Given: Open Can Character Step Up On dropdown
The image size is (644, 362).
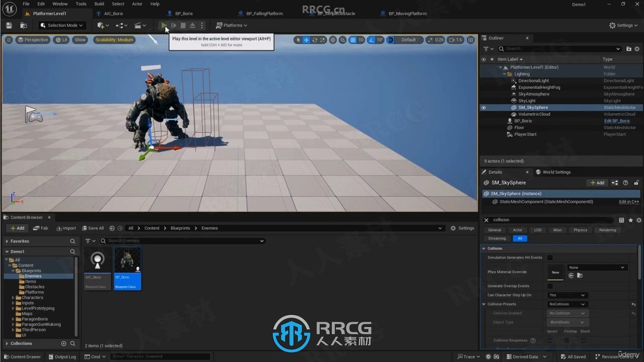Looking at the screenshot, I should [568, 295].
